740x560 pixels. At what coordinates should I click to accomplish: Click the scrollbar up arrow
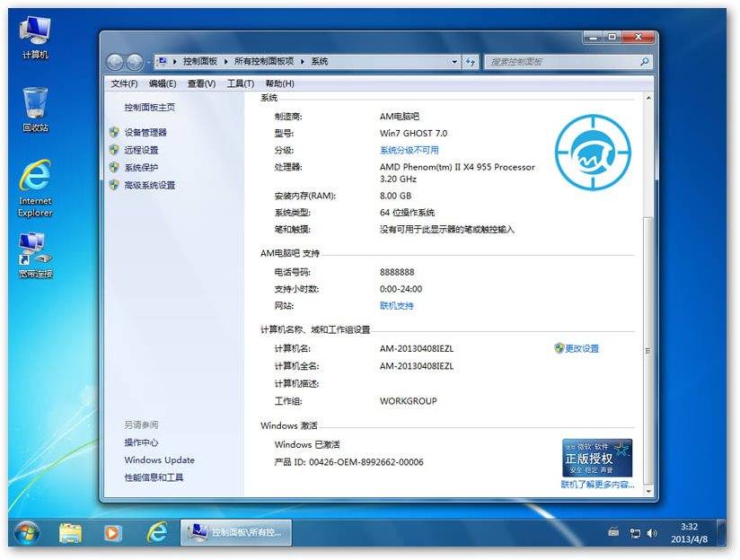648,98
